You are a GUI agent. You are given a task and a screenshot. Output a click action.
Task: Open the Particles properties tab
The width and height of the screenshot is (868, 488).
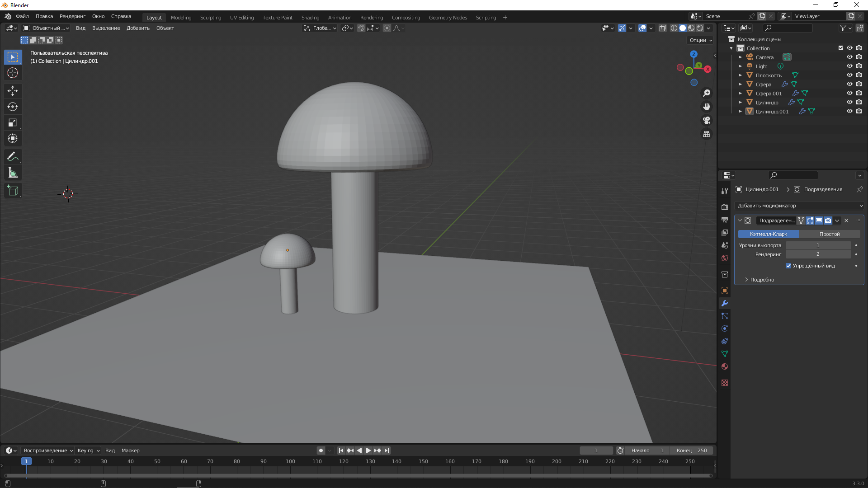[725, 316]
